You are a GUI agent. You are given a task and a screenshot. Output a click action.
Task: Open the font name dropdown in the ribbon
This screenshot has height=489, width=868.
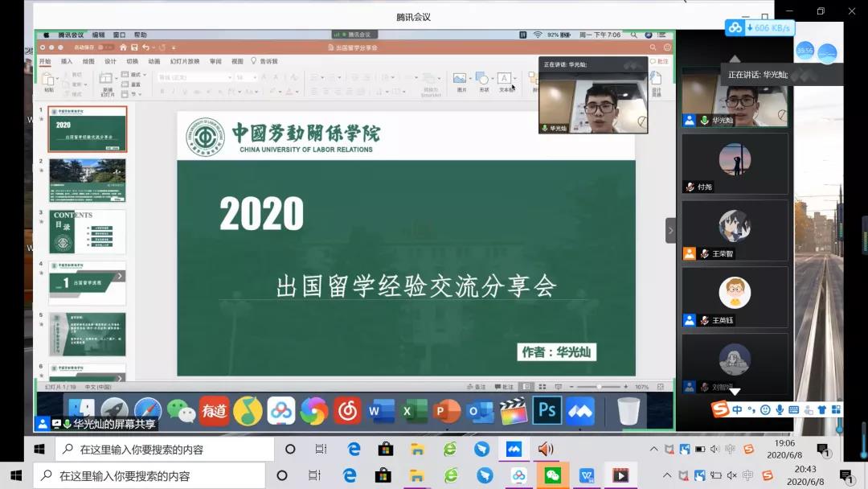point(230,77)
